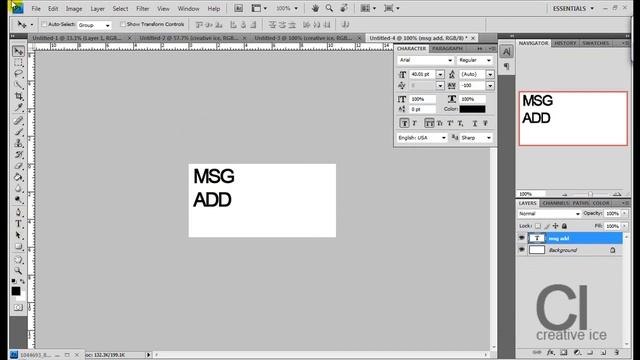640x360 pixels.
Task: Click the Hand tool in application bar
Action: [315, 8]
